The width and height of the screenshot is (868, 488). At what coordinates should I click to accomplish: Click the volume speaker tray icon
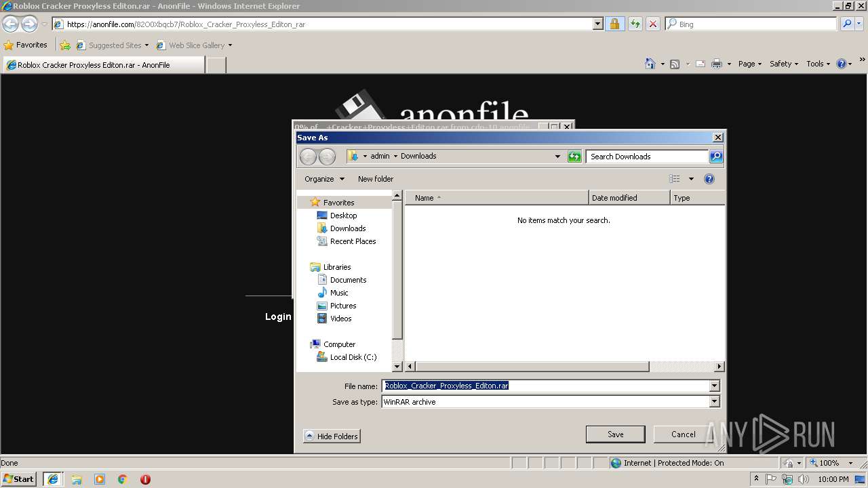803,479
